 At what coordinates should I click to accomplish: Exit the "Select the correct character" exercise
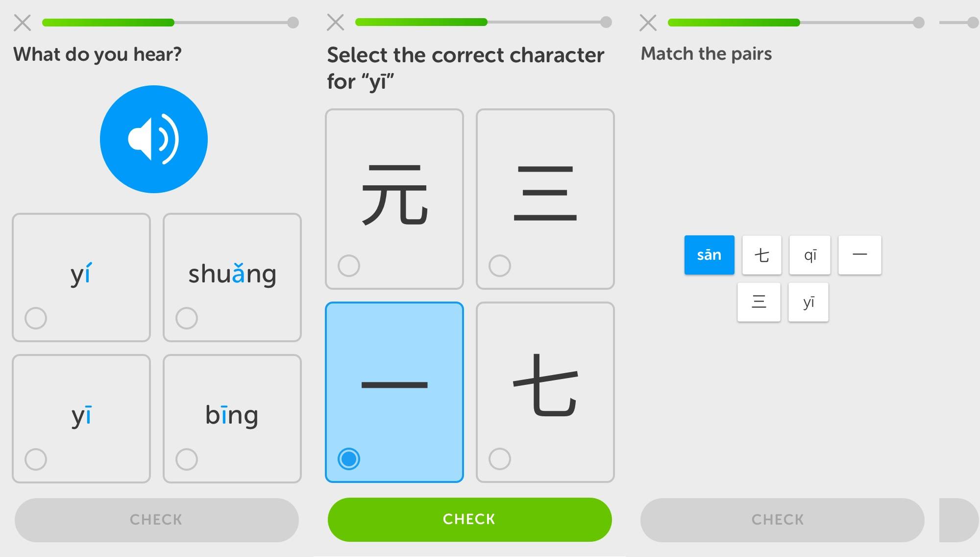[x=335, y=22]
